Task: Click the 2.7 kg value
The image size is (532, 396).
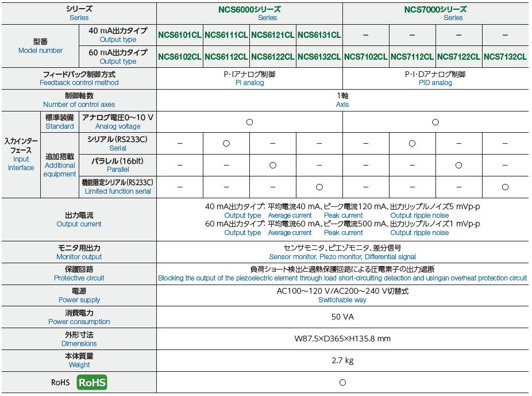Action: tap(342, 360)
